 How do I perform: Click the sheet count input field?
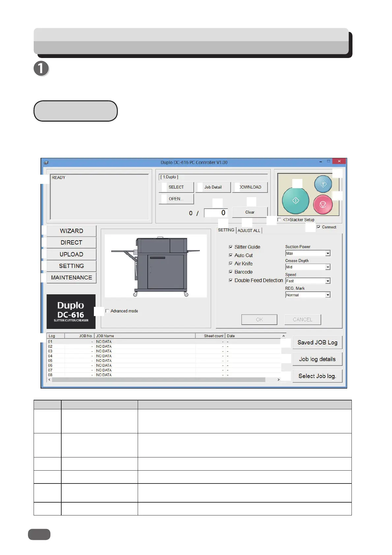coord(216,213)
